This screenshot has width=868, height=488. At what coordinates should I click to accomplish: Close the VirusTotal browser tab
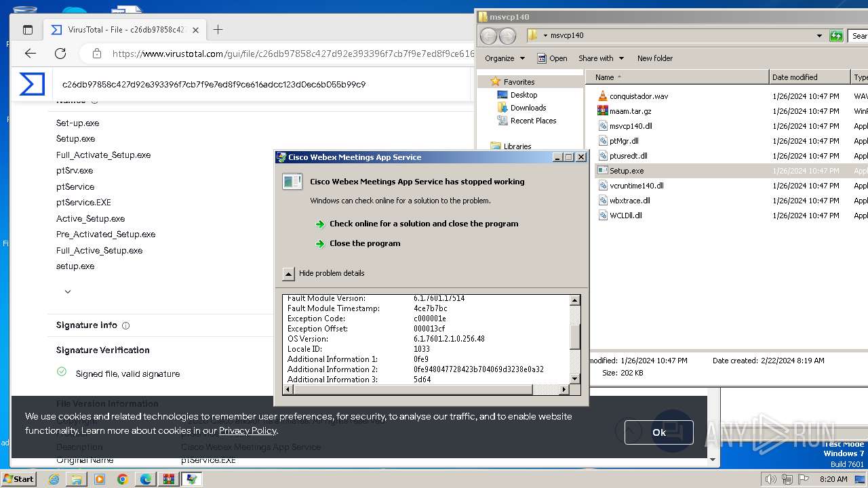[195, 30]
